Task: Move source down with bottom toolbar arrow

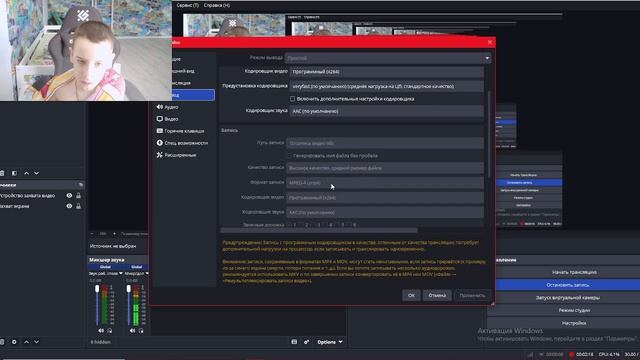Action: point(36,342)
